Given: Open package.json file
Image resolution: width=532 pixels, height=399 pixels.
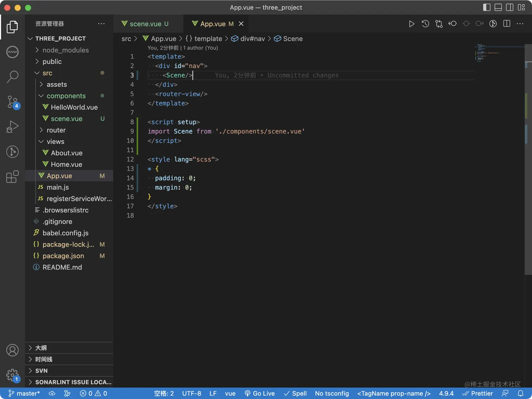Looking at the screenshot, I should [69, 256].
